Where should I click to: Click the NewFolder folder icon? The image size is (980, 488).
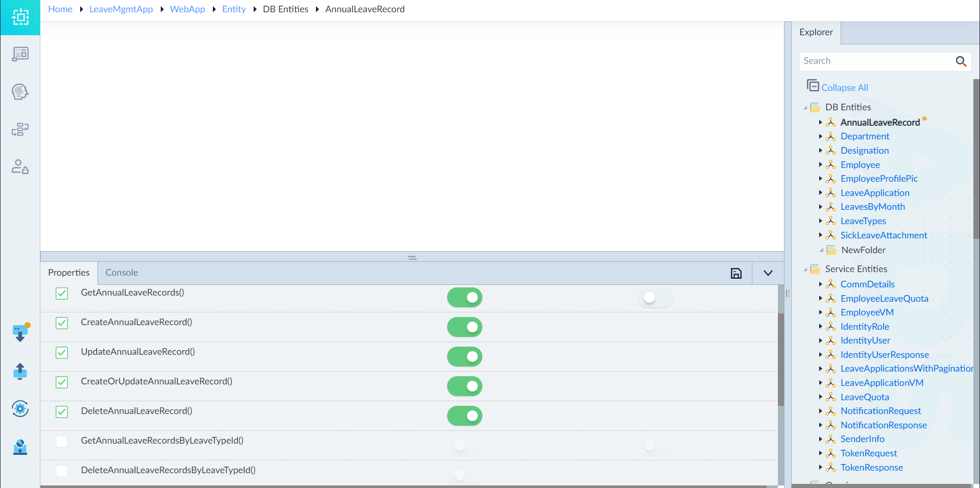click(x=831, y=250)
